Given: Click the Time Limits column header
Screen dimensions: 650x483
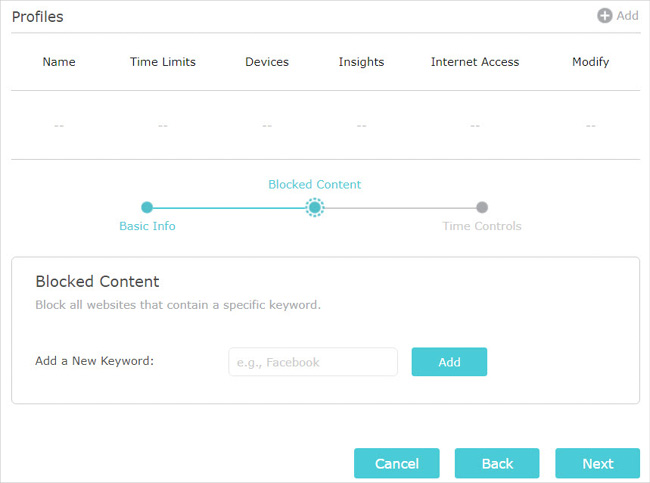Looking at the screenshot, I should (x=162, y=62).
